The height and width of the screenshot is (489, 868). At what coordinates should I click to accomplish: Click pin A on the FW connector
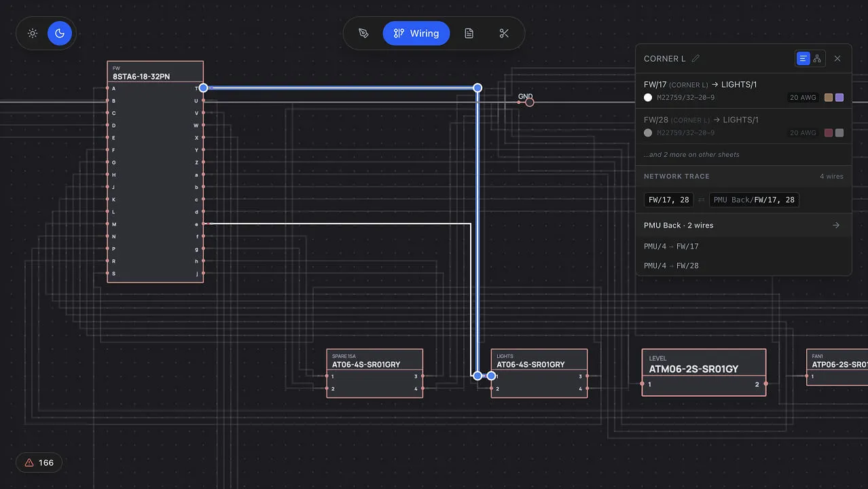[x=108, y=88]
